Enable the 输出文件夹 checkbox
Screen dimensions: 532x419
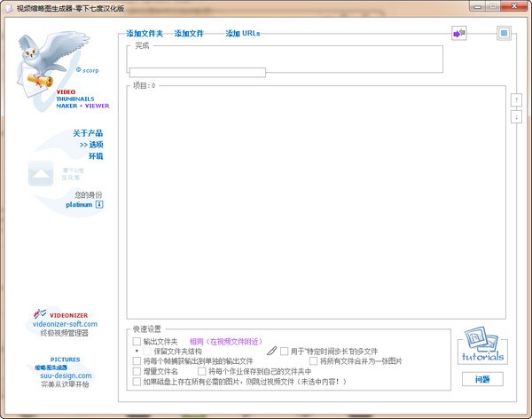(137, 341)
